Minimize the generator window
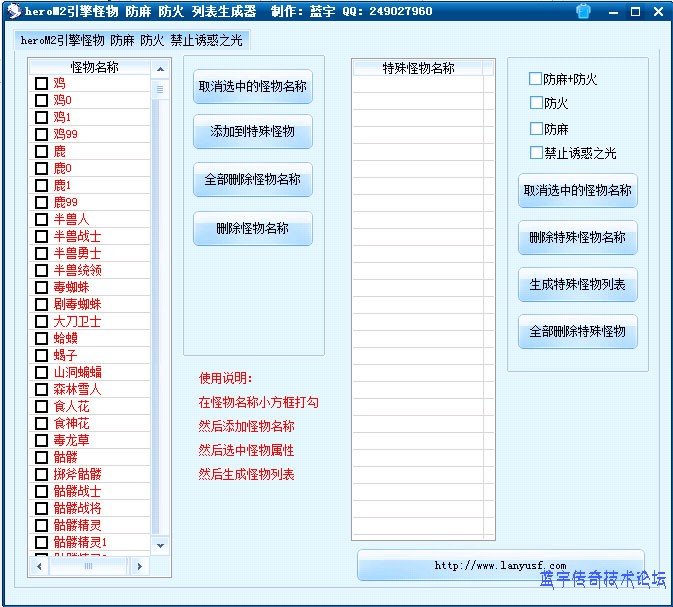673x607 pixels. (613, 12)
